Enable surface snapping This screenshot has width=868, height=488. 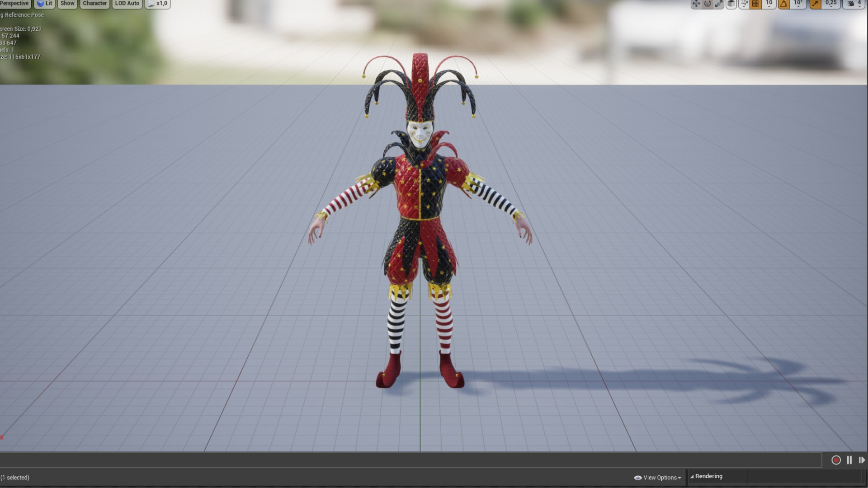tap(744, 4)
